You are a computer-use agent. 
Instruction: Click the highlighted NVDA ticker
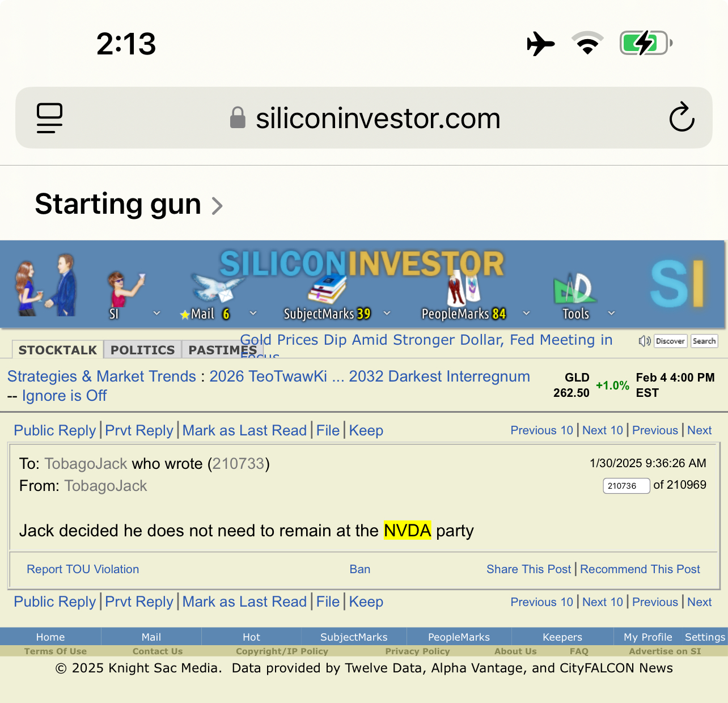click(408, 531)
